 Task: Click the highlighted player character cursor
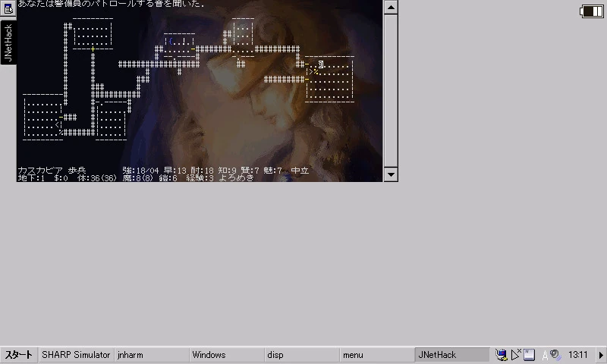(x=321, y=64)
